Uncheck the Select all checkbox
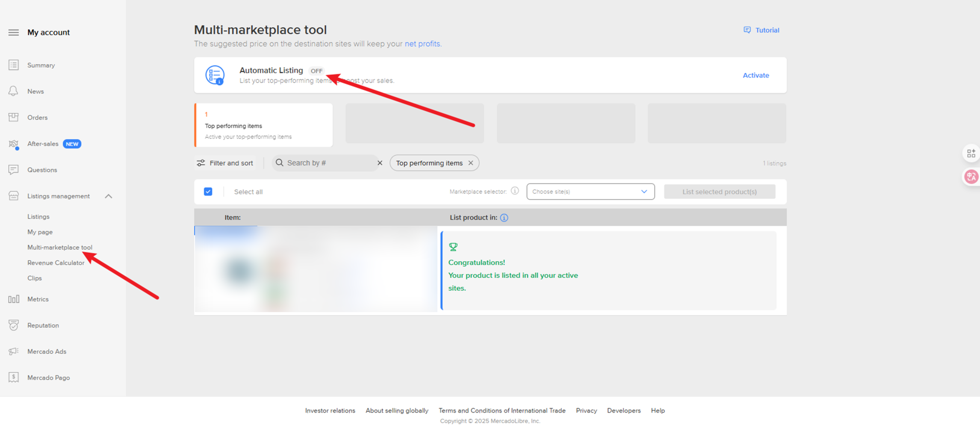The image size is (980, 425). click(208, 192)
